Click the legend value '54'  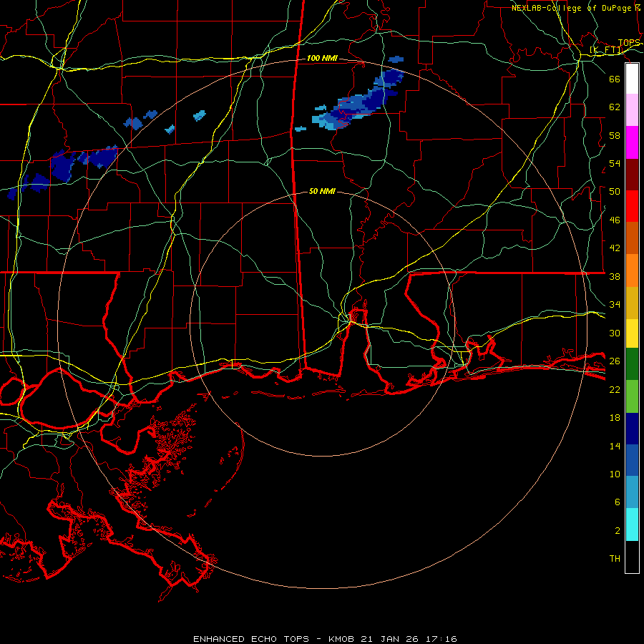[x=615, y=163]
